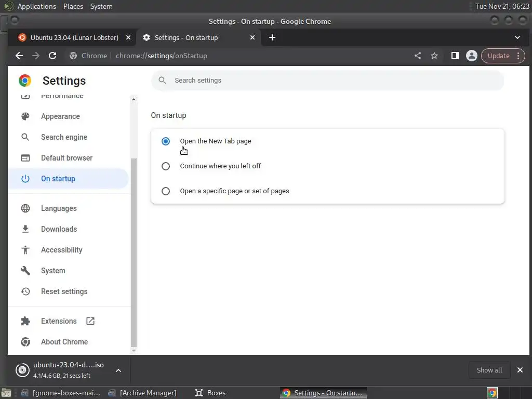Click the site info Chrome icon in address bar
The height and width of the screenshot is (399, 532).
pos(73,56)
